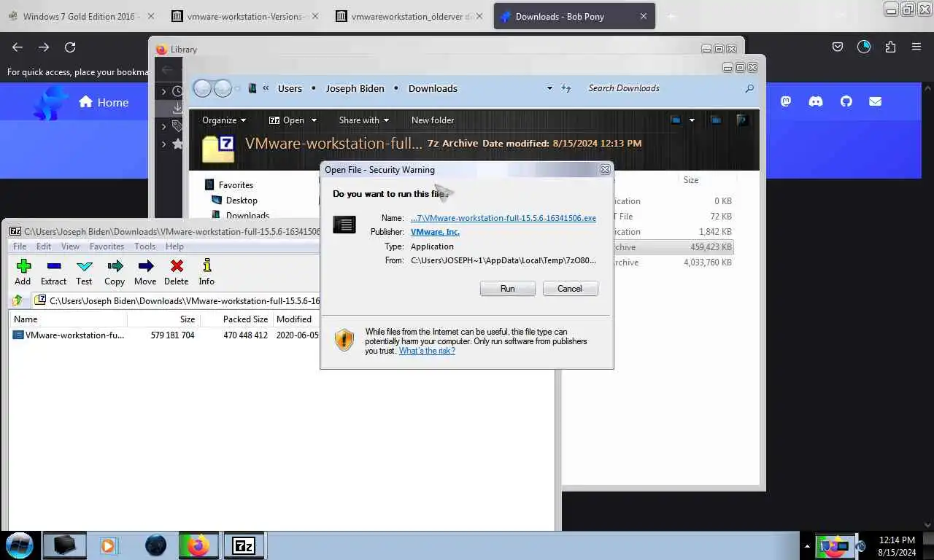Click the refresh icon in Explorer address bar
This screenshot has height=560, width=934.
pos(566,88)
